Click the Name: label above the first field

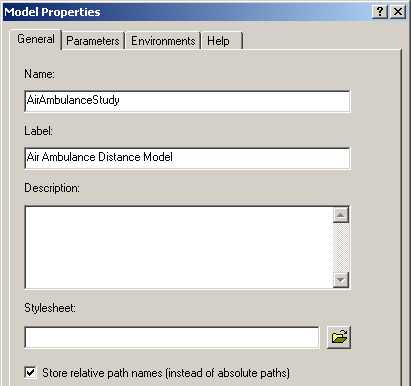39,74
